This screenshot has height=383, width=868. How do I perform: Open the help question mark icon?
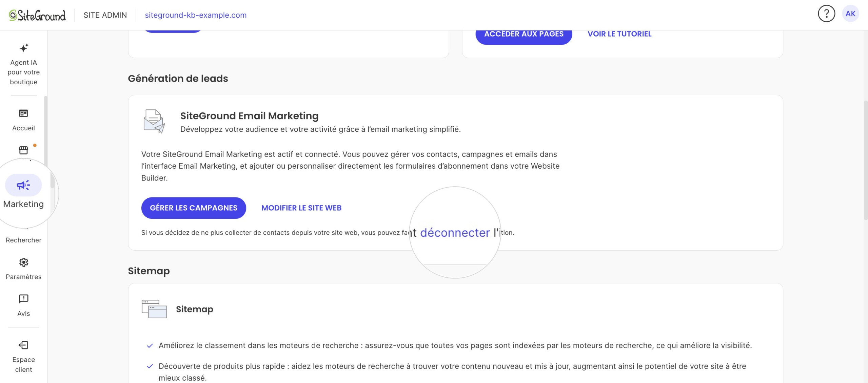[826, 14]
